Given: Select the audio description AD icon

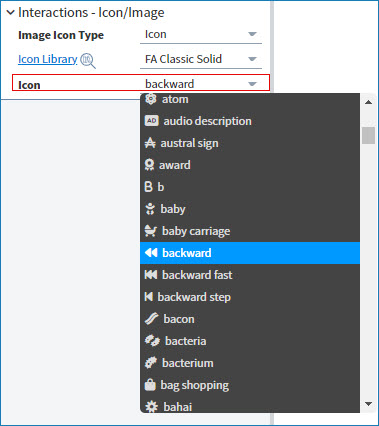Looking at the screenshot, I should [151, 121].
